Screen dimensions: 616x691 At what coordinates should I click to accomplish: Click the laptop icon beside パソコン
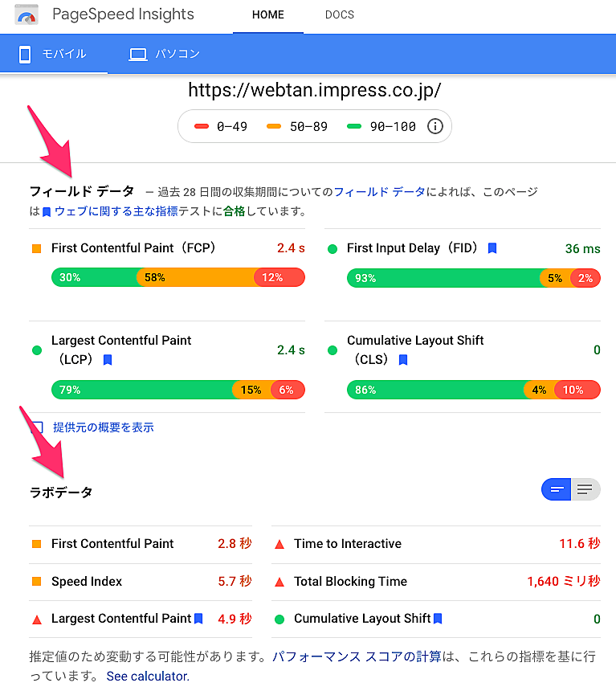[138, 55]
